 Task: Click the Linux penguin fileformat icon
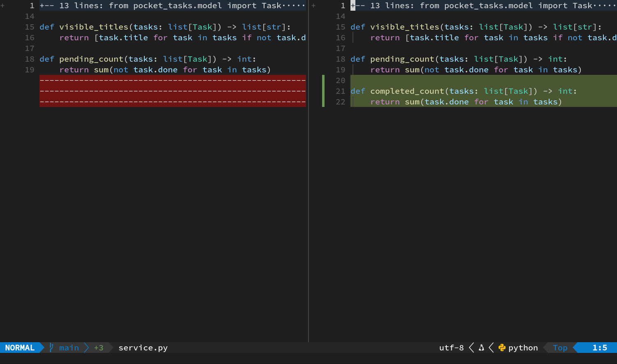(481, 348)
